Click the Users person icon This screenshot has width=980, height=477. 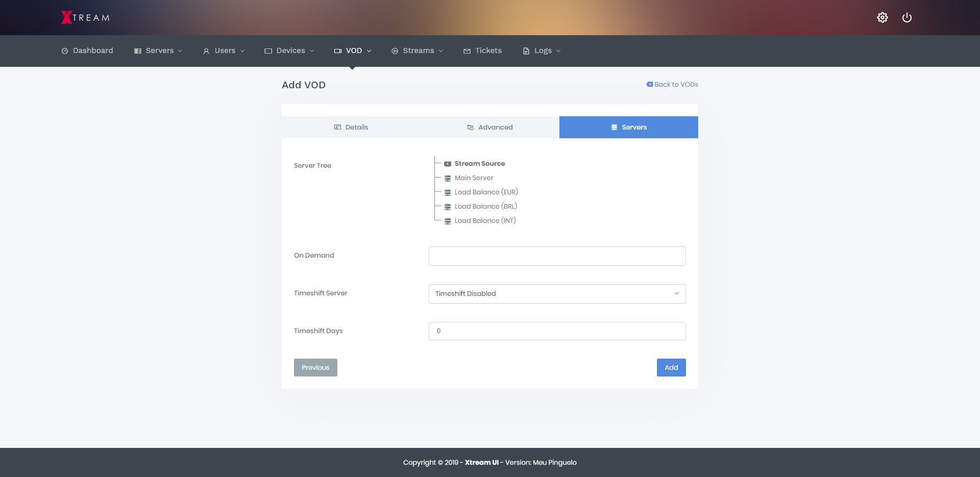click(x=206, y=51)
